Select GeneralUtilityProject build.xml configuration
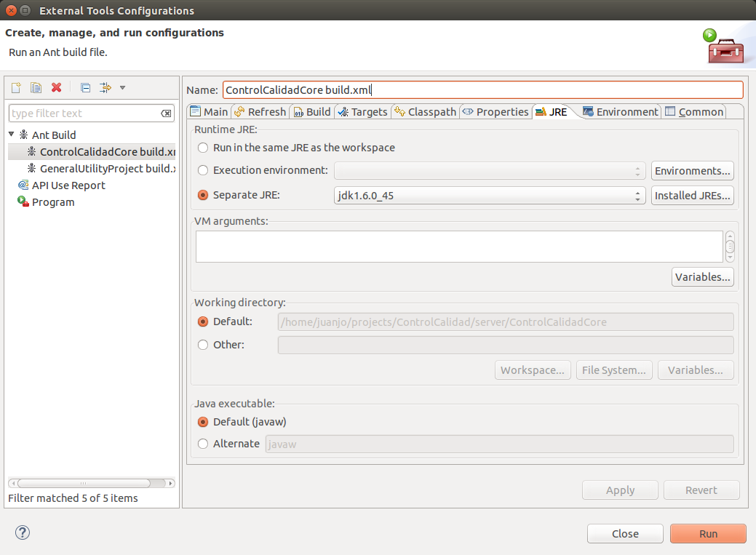 (98, 169)
